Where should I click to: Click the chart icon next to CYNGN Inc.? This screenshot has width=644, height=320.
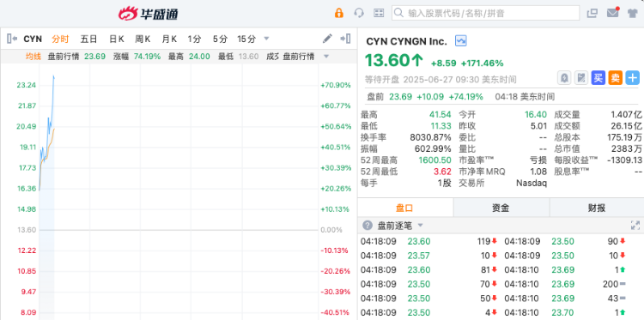point(461,40)
